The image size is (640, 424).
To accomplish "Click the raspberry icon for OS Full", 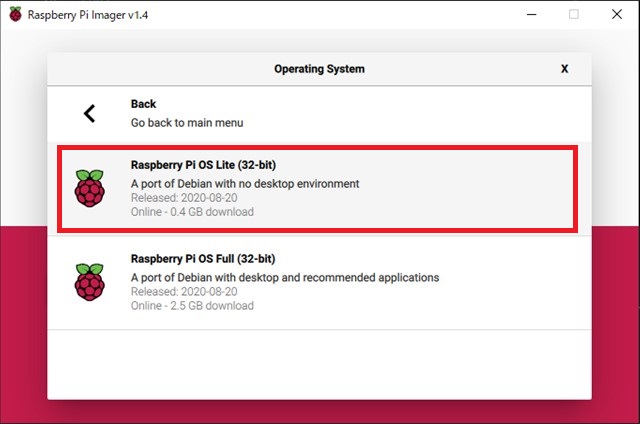I will click(x=89, y=282).
